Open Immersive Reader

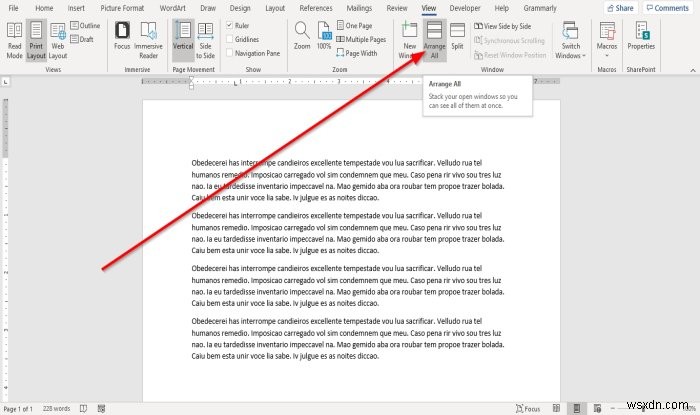click(149, 41)
